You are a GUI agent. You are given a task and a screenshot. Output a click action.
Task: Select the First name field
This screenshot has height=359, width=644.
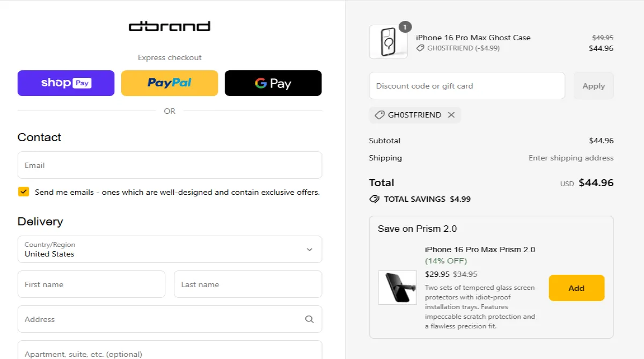91,284
